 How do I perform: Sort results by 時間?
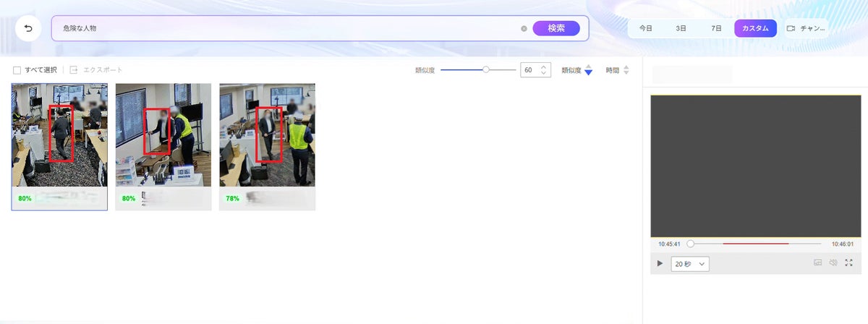point(617,70)
